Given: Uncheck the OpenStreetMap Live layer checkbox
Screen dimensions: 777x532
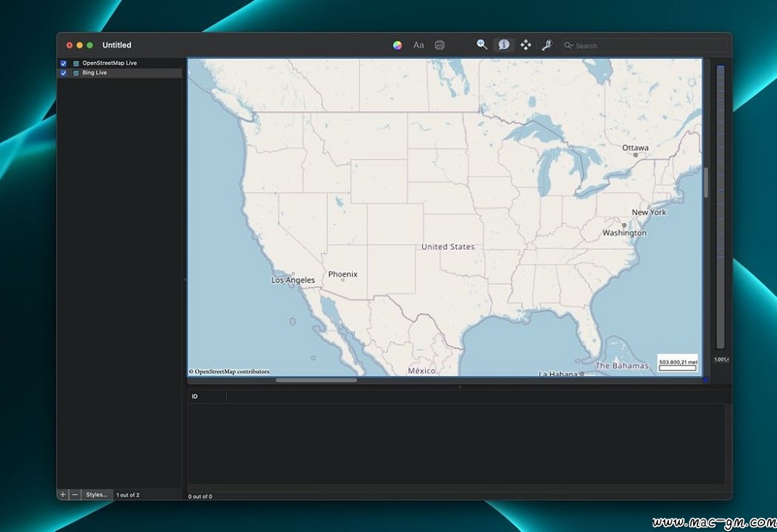Looking at the screenshot, I should point(64,64).
